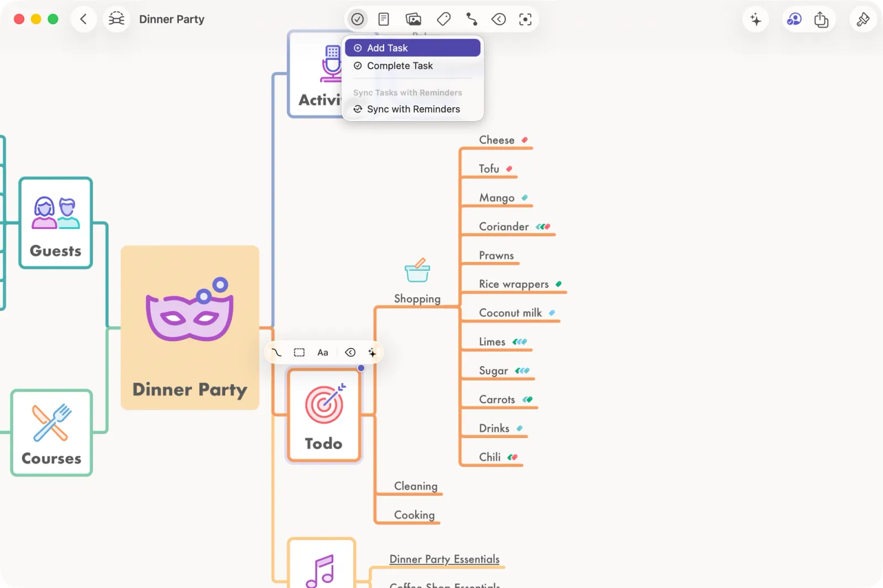Select the Courses node
The height and width of the screenshot is (588, 883).
[x=51, y=433]
